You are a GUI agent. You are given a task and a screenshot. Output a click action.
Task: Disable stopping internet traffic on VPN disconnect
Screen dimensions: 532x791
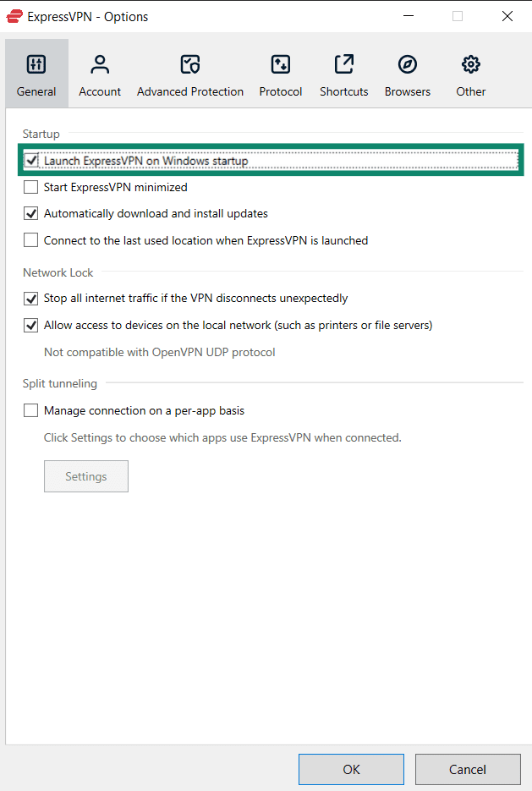tap(30, 299)
